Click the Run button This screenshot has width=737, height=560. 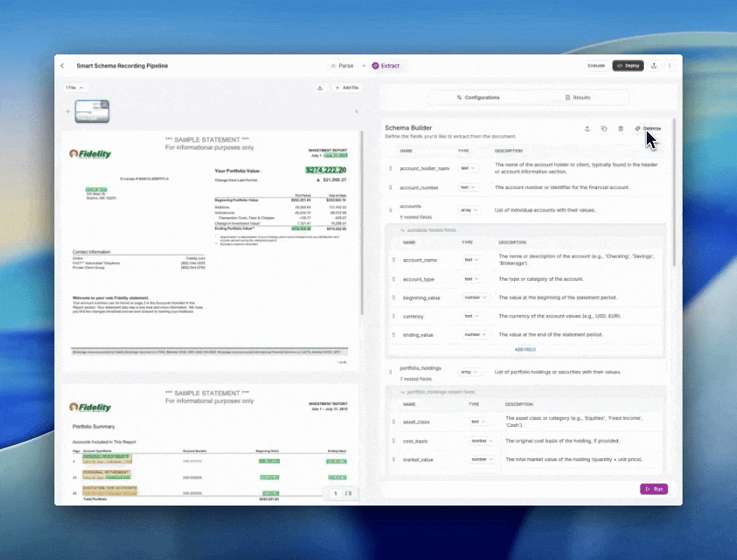[x=653, y=488]
